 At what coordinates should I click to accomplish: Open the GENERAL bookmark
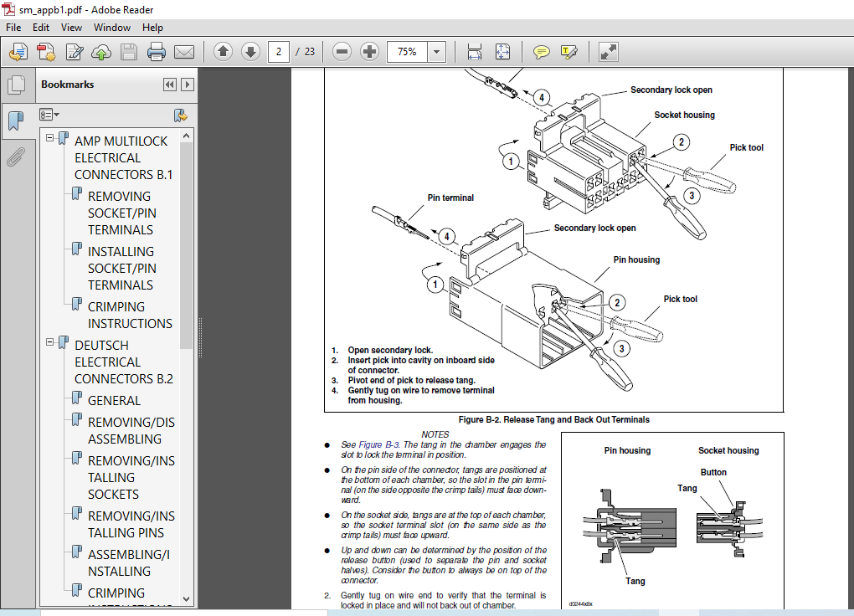tap(114, 400)
